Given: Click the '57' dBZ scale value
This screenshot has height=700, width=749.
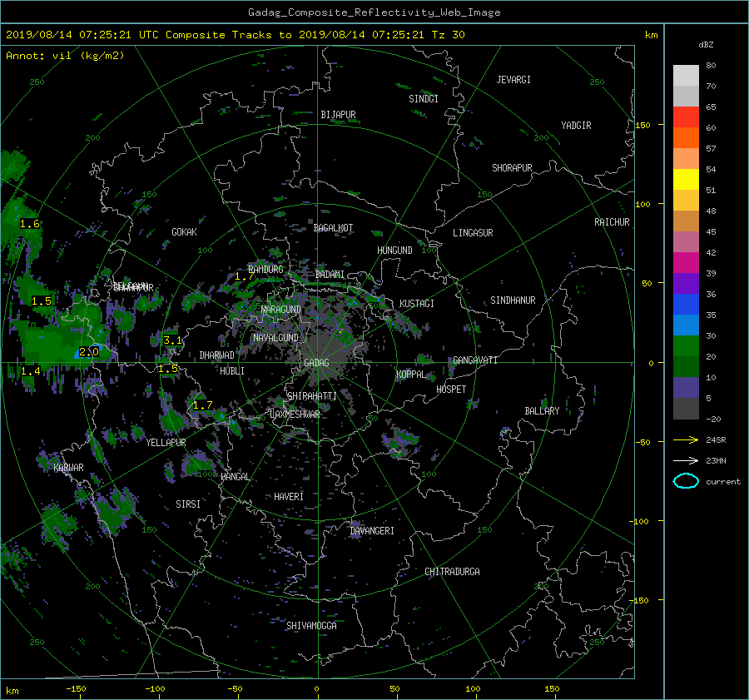Looking at the screenshot, I should (711, 149).
